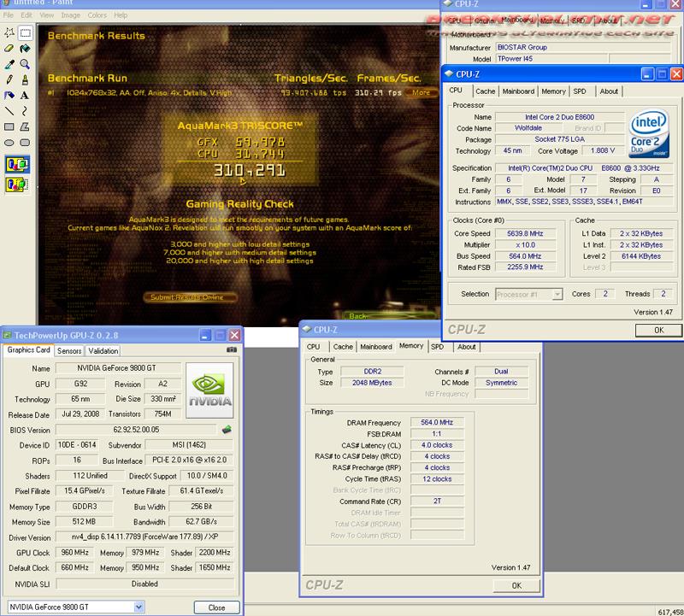
Task: Switch to Cache tab in front CPU-Z window
Action: 485,91
